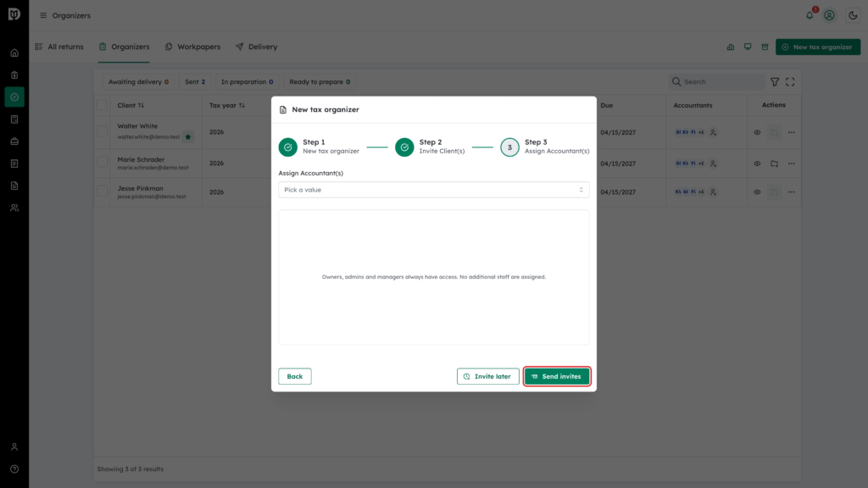Image resolution: width=868 pixels, height=488 pixels.
Task: Click Step 2 completed check icon
Action: point(404,147)
